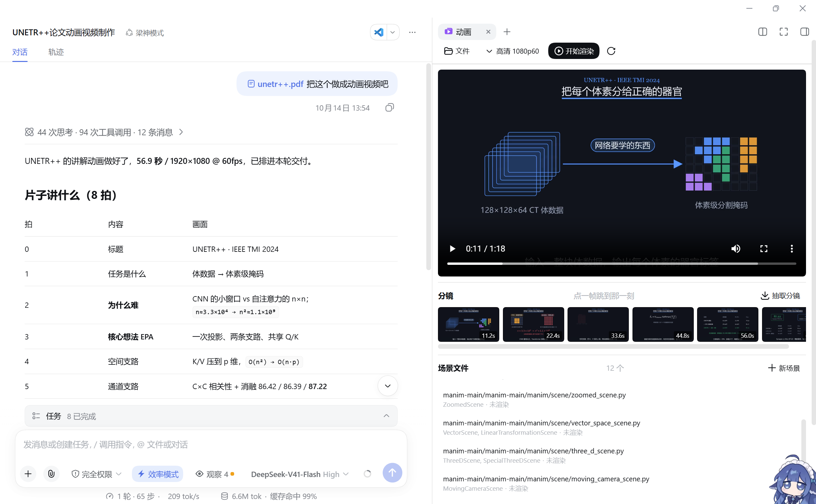Mute the video volume icon
This screenshot has width=816, height=504.
pyautogui.click(x=735, y=249)
